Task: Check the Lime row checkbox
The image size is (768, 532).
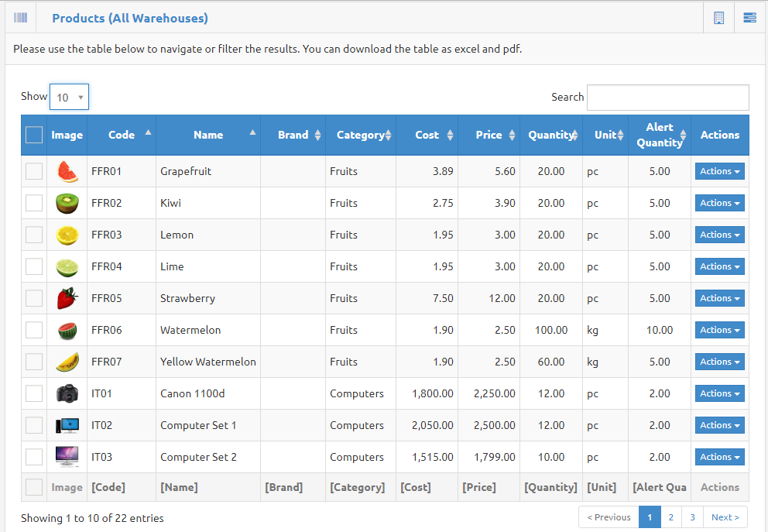Action: pyautogui.click(x=34, y=266)
